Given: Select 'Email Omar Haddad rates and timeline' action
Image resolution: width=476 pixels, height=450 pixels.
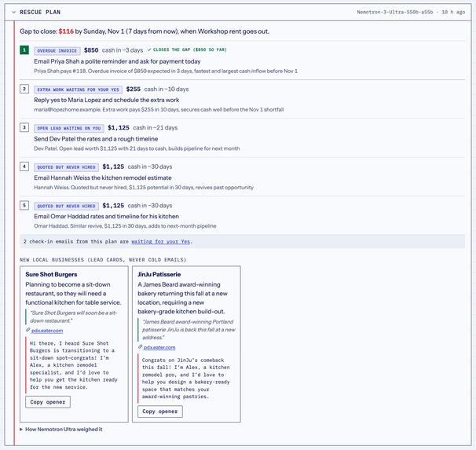Looking at the screenshot, I should pos(106,216).
